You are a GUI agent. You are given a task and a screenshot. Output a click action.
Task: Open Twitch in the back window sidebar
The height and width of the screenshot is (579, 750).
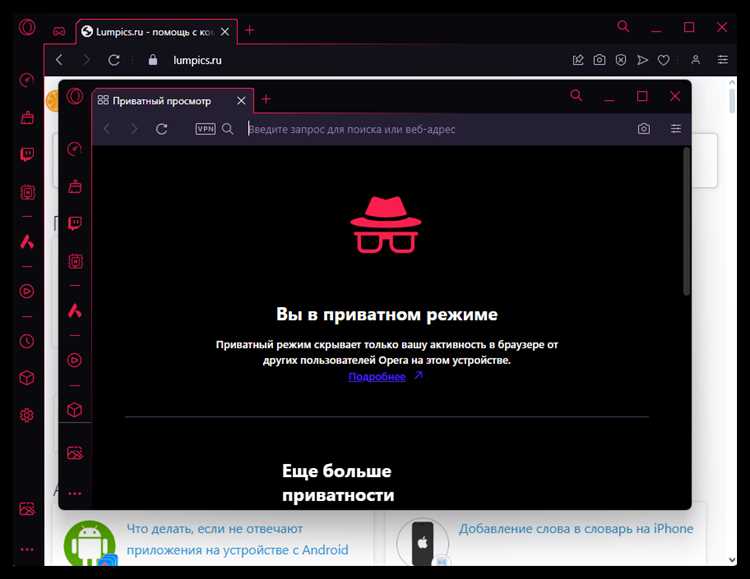(27, 154)
